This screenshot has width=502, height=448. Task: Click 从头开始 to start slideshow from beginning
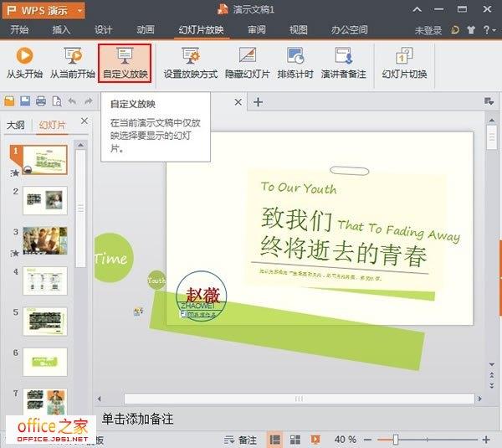click(x=23, y=63)
